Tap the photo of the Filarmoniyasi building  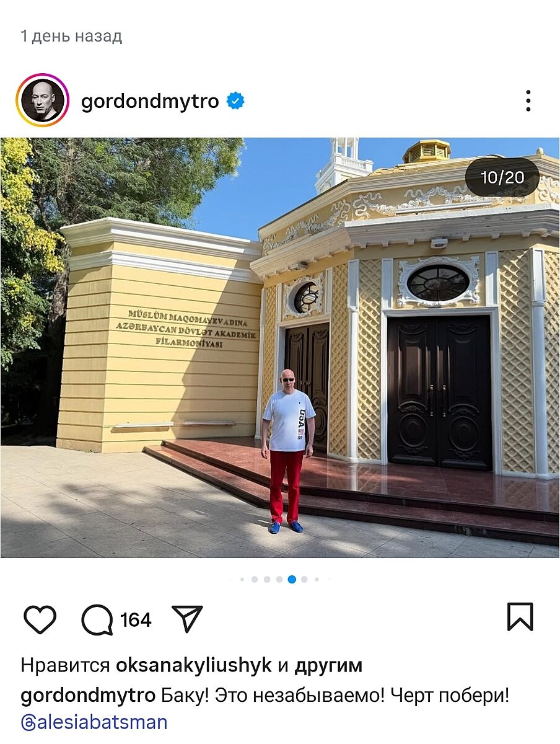280,348
